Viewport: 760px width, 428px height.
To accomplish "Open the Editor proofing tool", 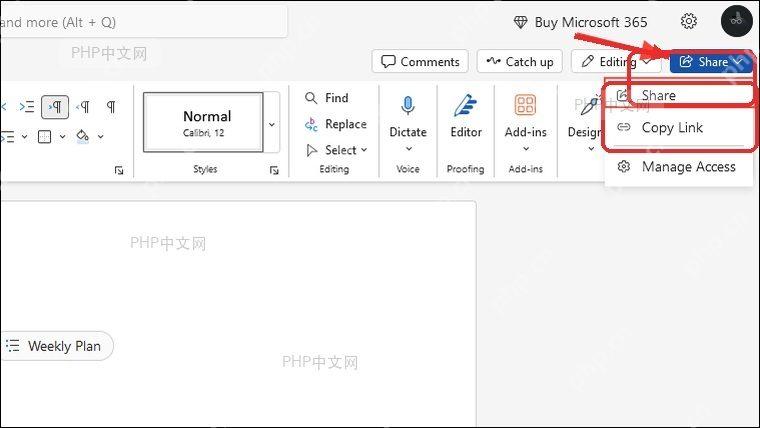I will tap(466, 115).
